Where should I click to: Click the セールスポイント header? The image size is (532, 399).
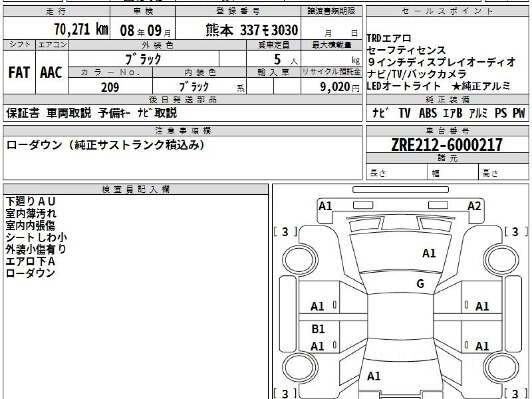click(447, 12)
